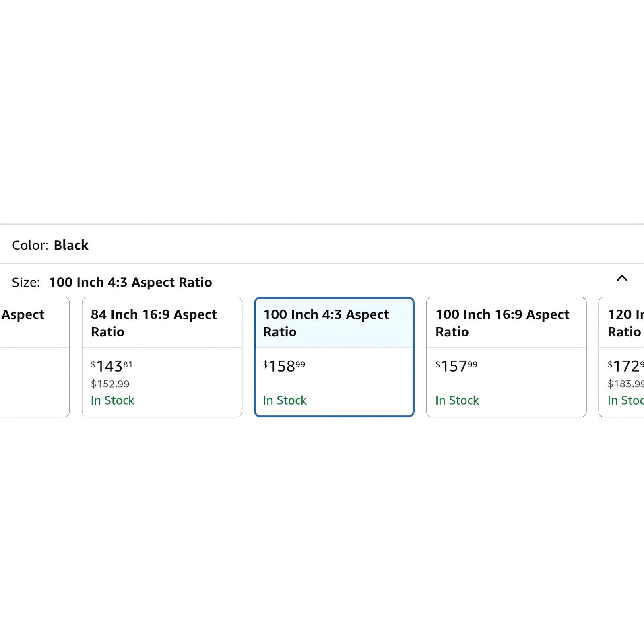The image size is (644, 644).
Task: Click "In Stock" on the 120 Inch card
Action: coord(625,400)
